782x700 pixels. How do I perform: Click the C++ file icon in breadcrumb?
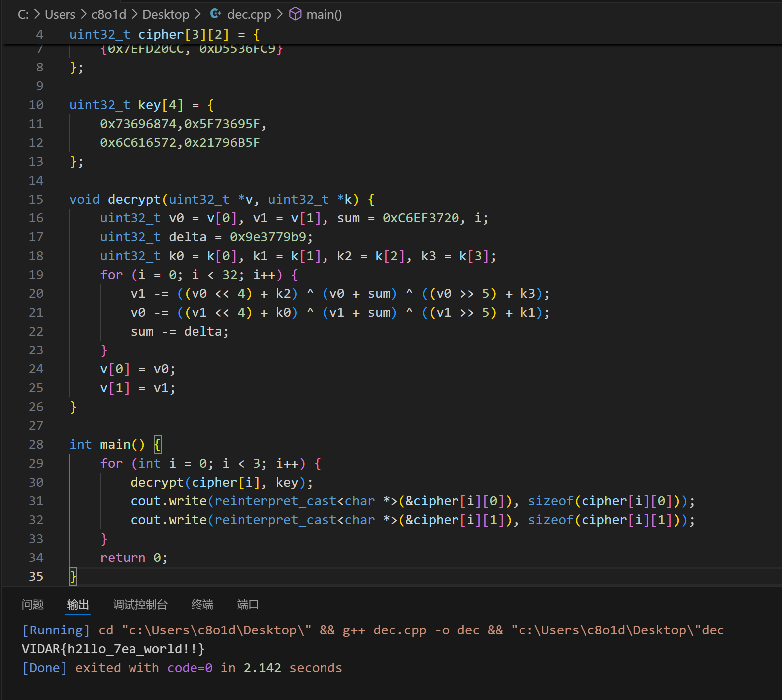(x=216, y=14)
